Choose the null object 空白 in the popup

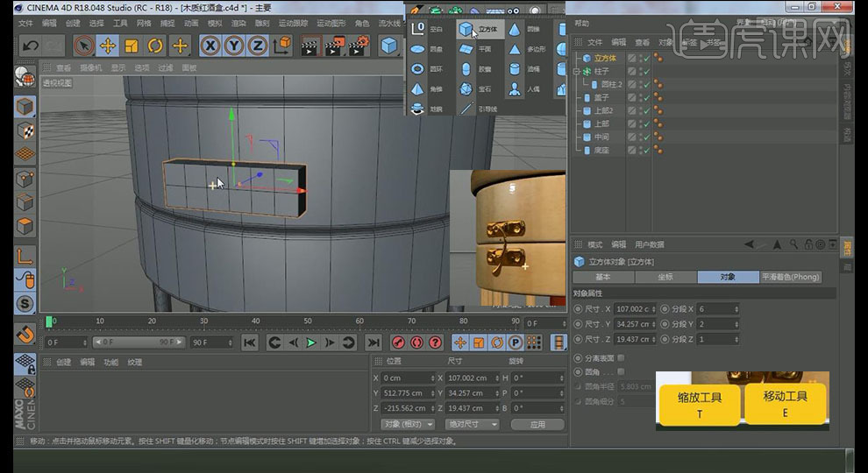click(x=427, y=29)
